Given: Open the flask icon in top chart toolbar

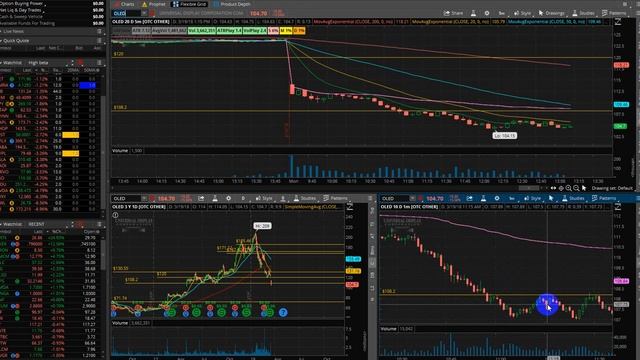Looking at the screenshot, I should click(473, 13).
